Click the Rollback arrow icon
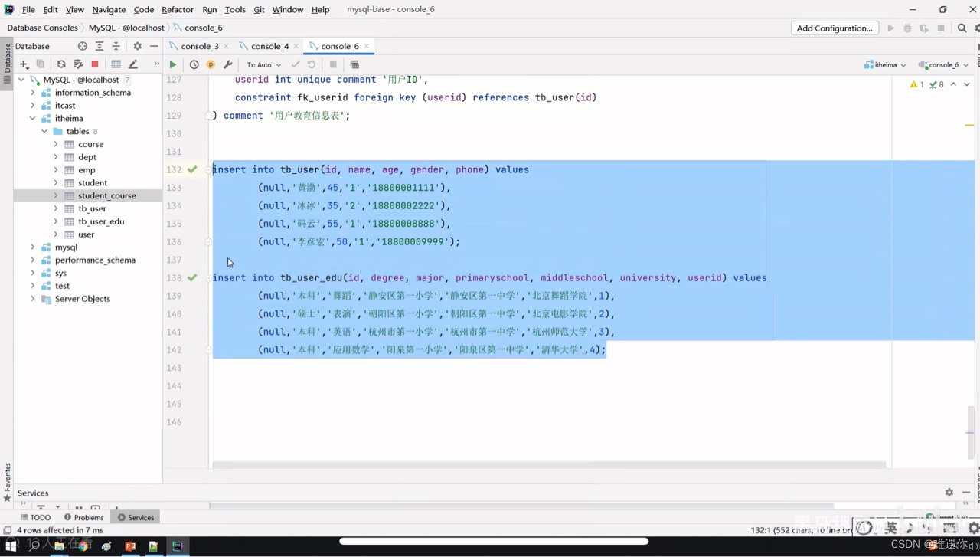Viewport: 980px width, 557px height. 312,65
